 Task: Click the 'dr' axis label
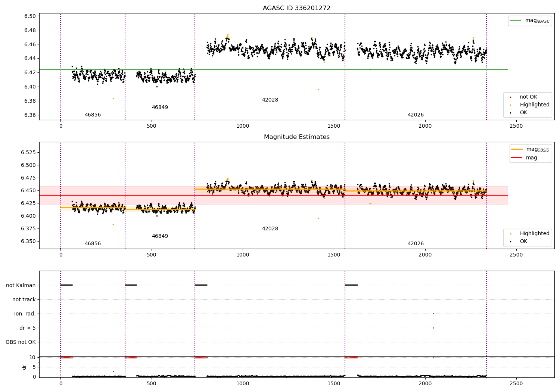point(24,367)
